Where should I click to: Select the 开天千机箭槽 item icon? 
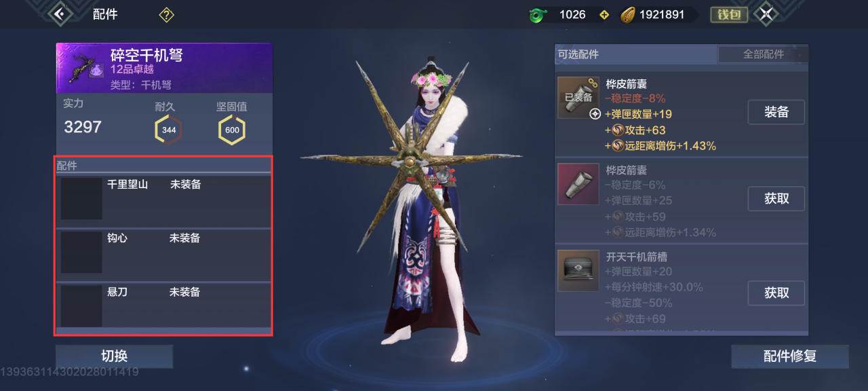(578, 270)
